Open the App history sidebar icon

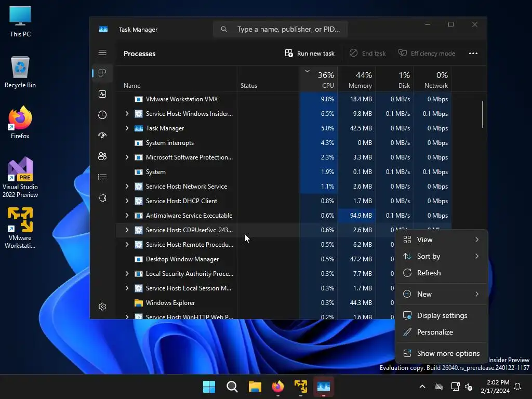(x=102, y=115)
